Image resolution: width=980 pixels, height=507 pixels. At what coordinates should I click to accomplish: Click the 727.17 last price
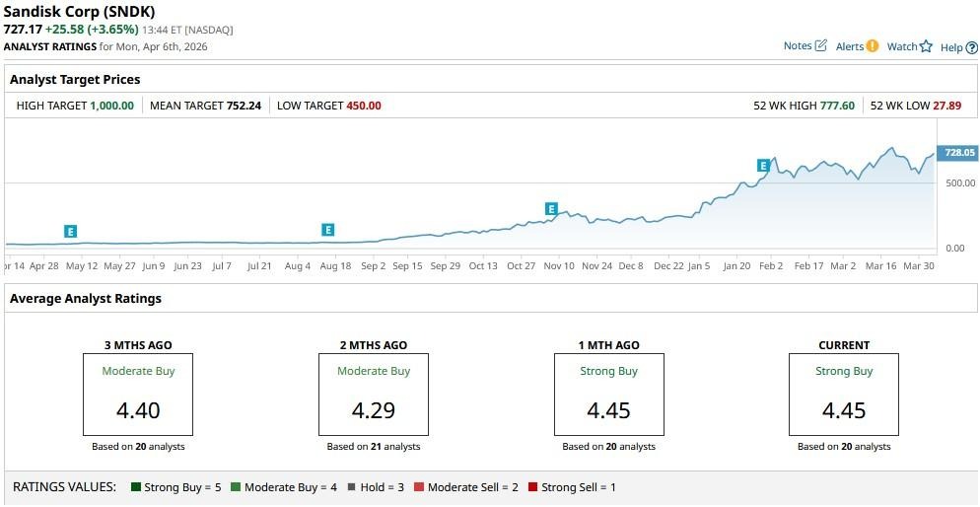coord(23,29)
